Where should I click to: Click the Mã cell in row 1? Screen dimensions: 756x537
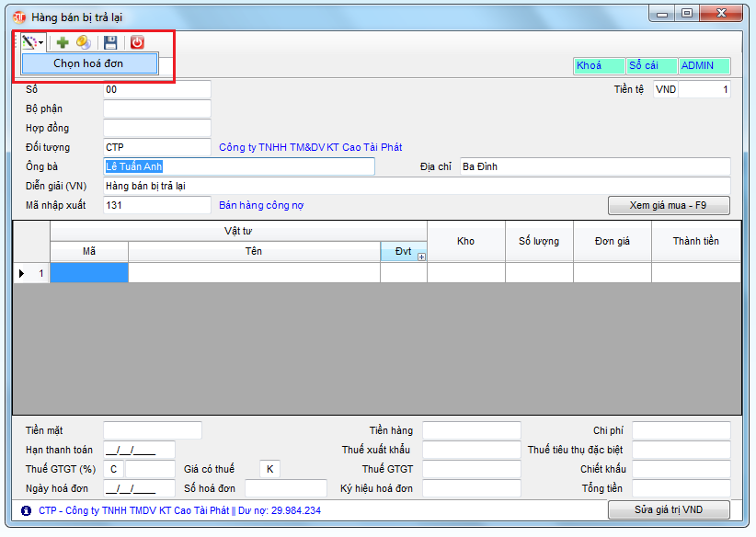click(x=89, y=273)
